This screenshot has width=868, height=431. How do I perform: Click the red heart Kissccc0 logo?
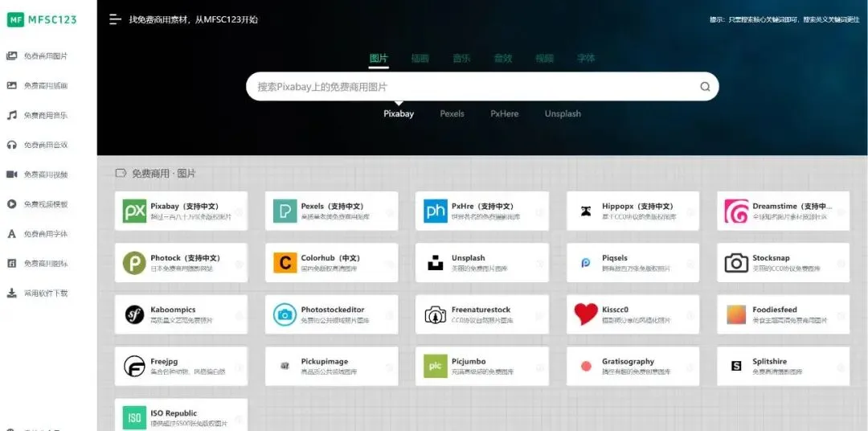[586, 314]
